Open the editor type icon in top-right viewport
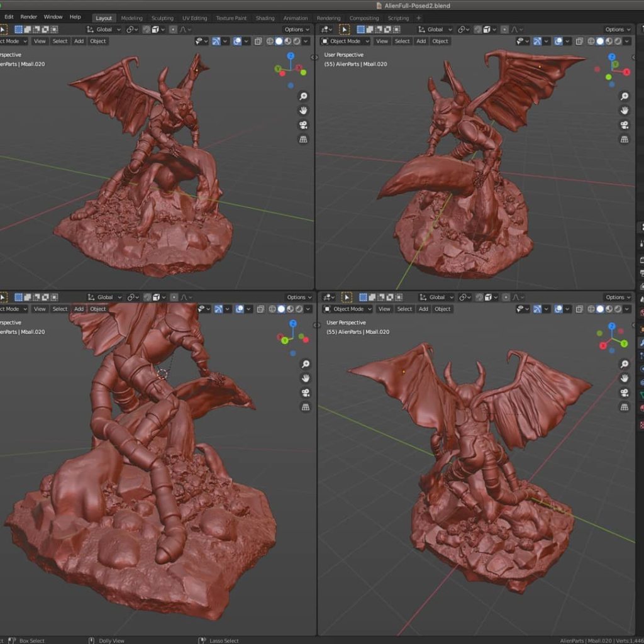644x644 pixels. pos(328,30)
